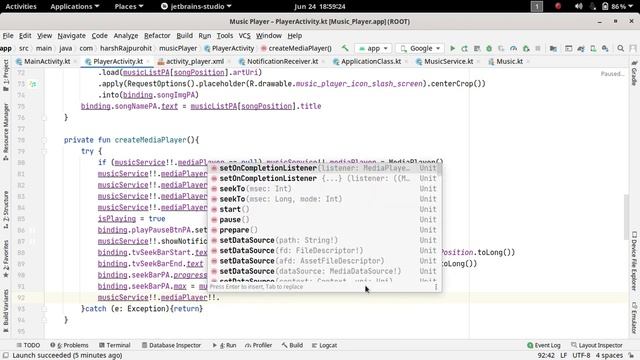The image size is (640, 360).
Task: Open the Profiler tool window
Action: (258, 345)
